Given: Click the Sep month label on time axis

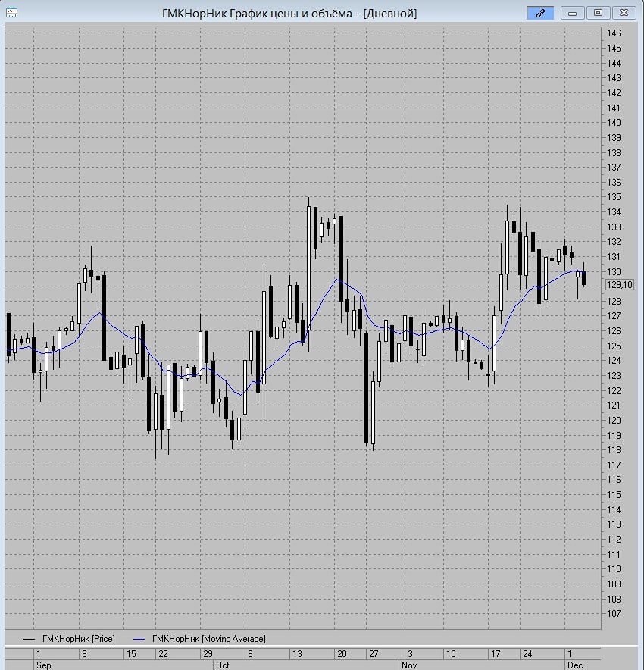Looking at the screenshot, I should coord(43,665).
